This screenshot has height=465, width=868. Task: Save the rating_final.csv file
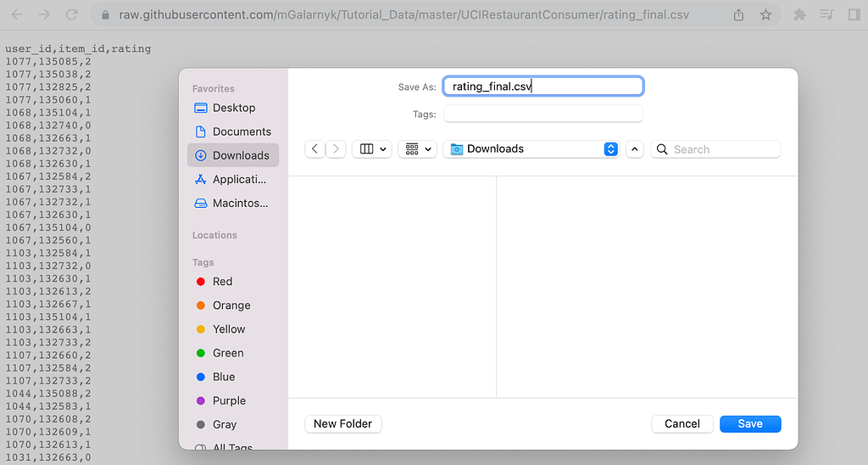click(x=750, y=424)
